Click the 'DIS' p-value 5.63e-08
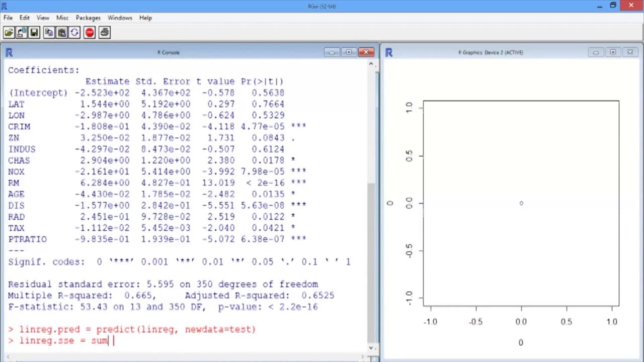644x362 pixels. coord(262,206)
